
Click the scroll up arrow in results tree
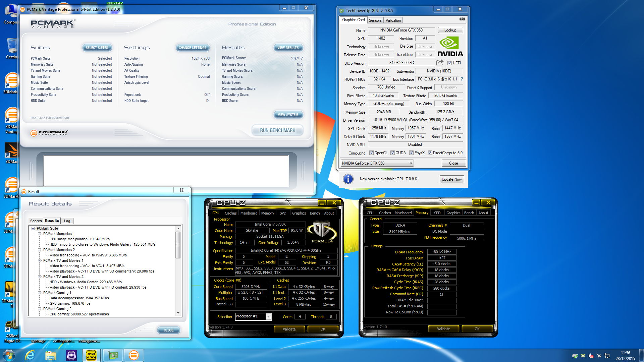(x=178, y=229)
